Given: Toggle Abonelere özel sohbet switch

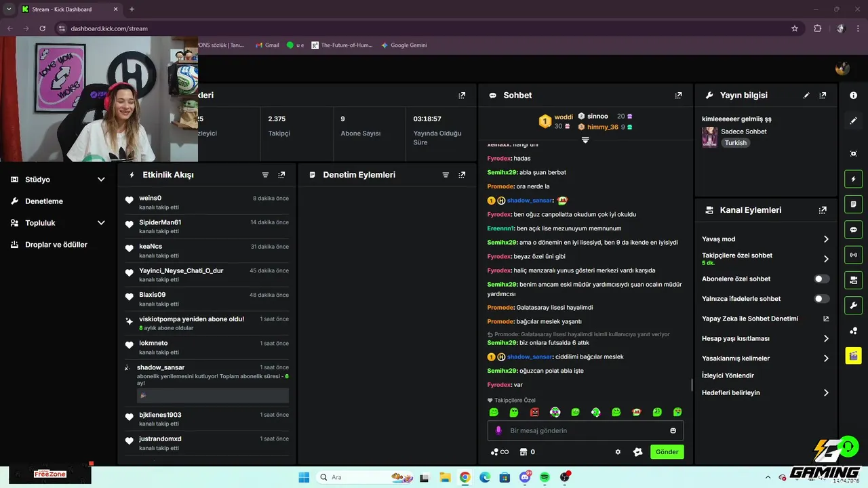Looking at the screenshot, I should pyautogui.click(x=821, y=279).
